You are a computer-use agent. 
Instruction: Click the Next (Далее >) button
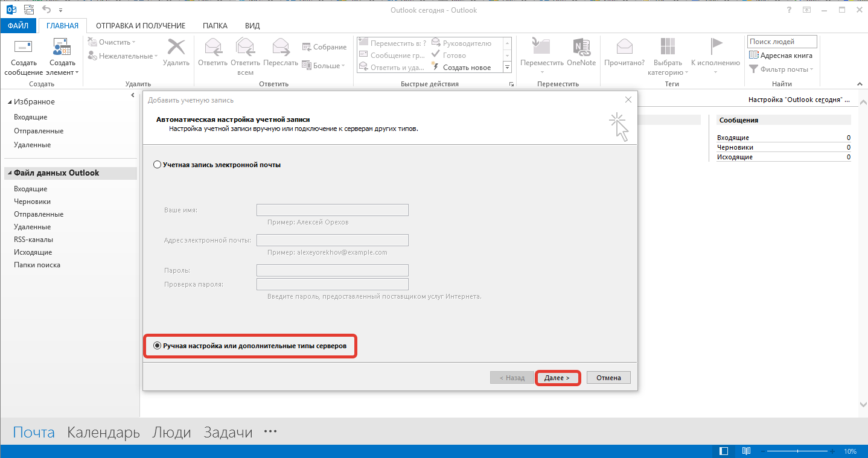(x=558, y=378)
